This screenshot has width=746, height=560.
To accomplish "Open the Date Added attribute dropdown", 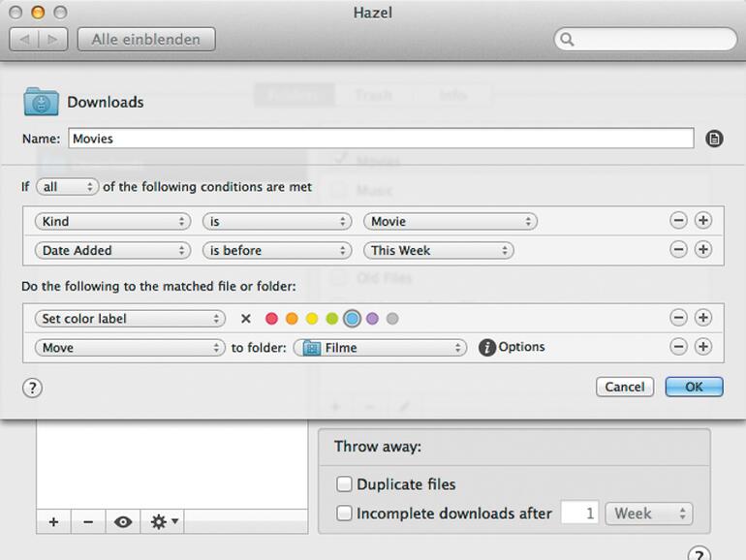I will coord(112,250).
